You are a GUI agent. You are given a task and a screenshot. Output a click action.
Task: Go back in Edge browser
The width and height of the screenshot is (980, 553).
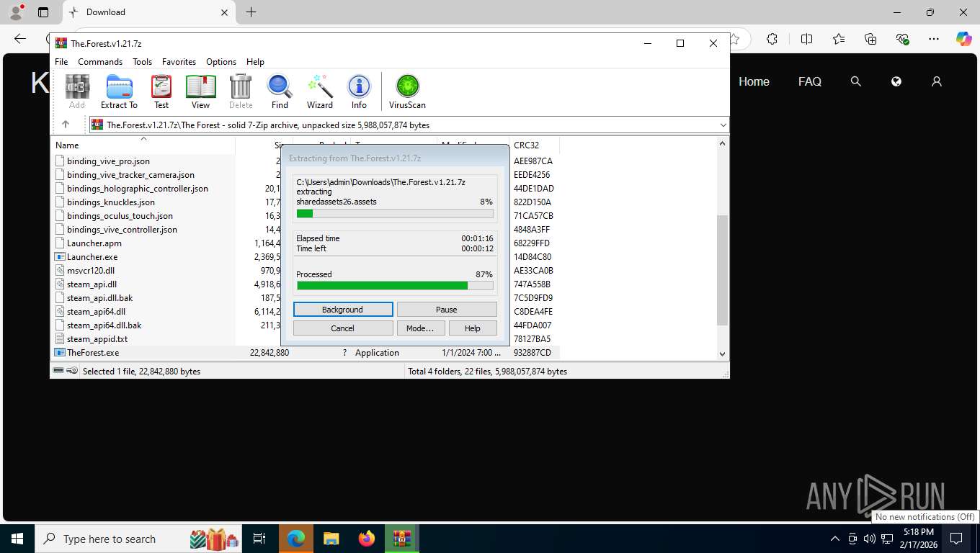click(x=20, y=39)
